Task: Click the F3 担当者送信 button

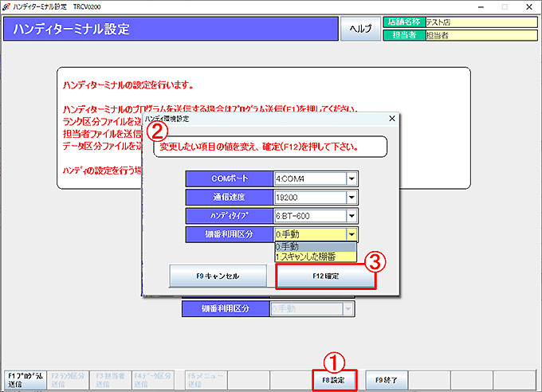Action: tap(110, 380)
